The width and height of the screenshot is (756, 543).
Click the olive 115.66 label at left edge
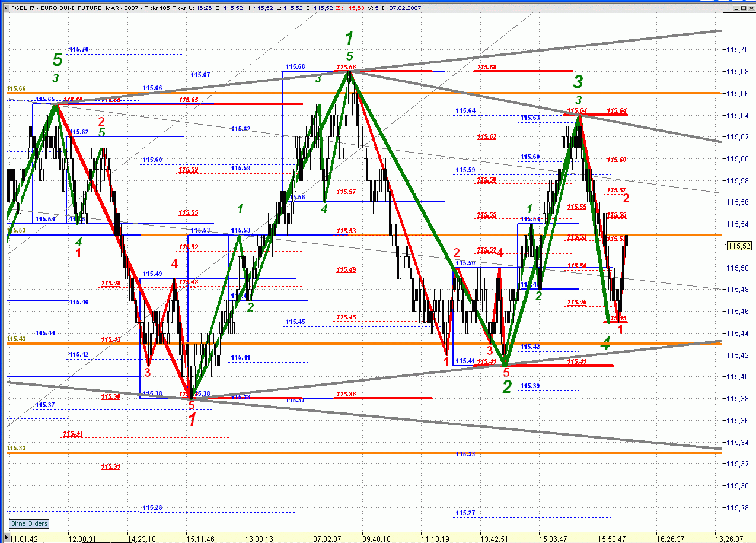click(x=16, y=88)
